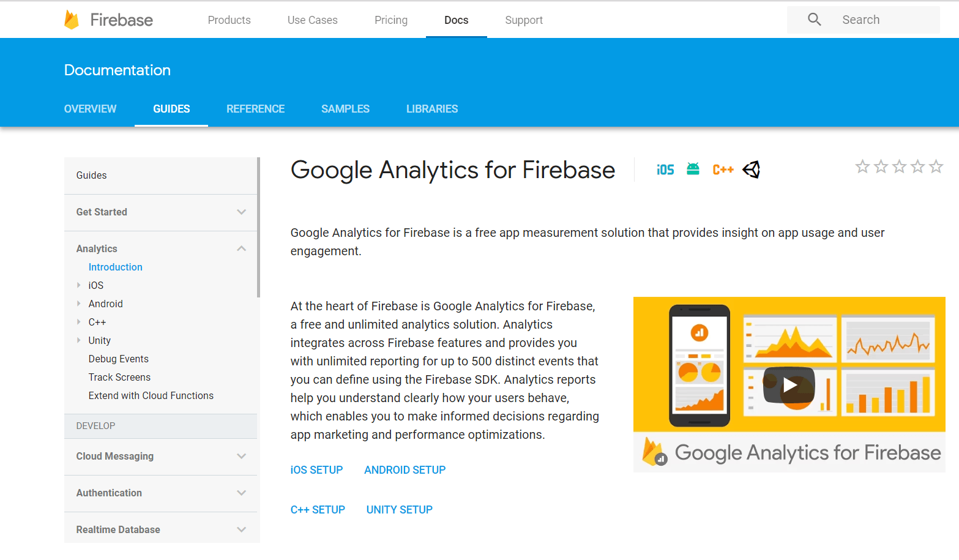Select the Android platform icon
The width and height of the screenshot is (959, 560).
[x=693, y=170]
